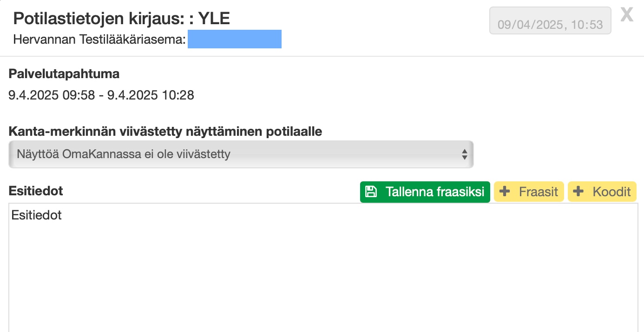Image resolution: width=644 pixels, height=332 pixels.
Task: Click the Hervannan Testilääkäriasema text
Action: [x=99, y=40]
